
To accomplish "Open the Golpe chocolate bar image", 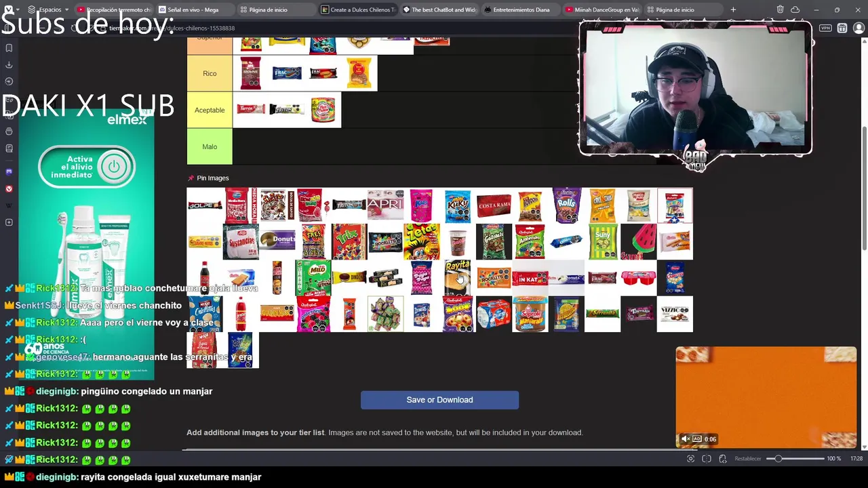I will tap(205, 205).
